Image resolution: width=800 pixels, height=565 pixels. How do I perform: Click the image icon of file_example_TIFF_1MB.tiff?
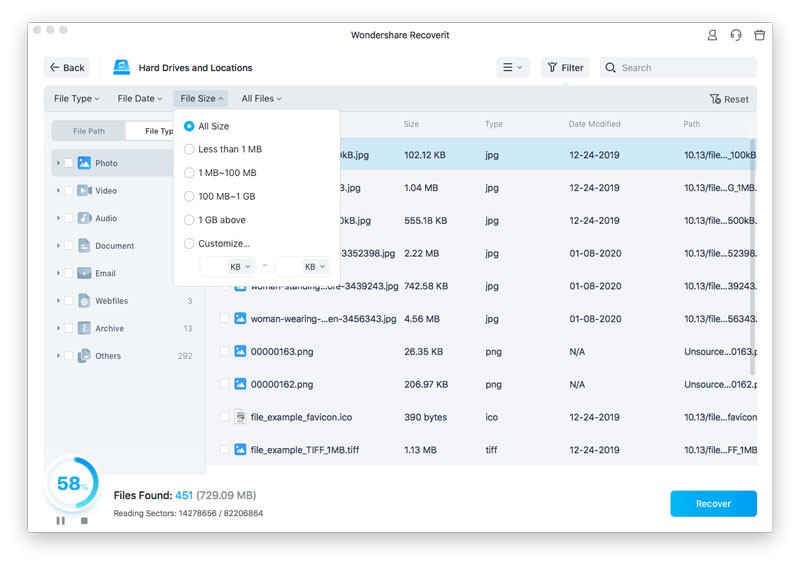[x=240, y=449]
